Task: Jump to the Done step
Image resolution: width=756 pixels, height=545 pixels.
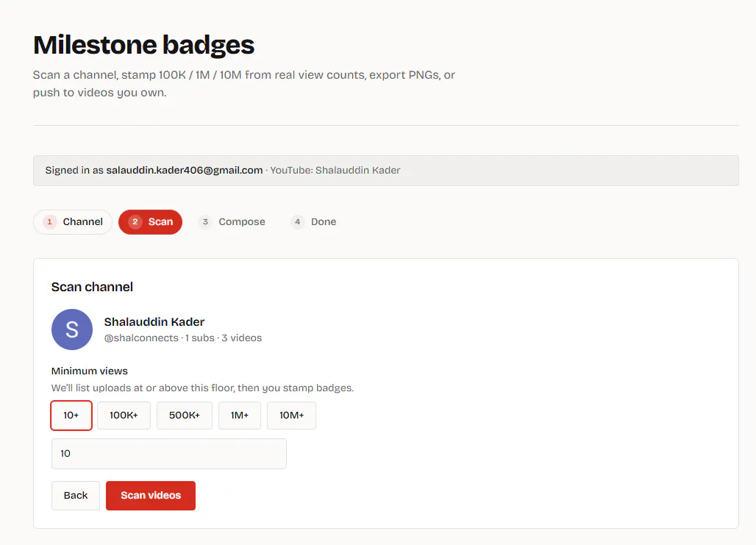Action: (314, 222)
